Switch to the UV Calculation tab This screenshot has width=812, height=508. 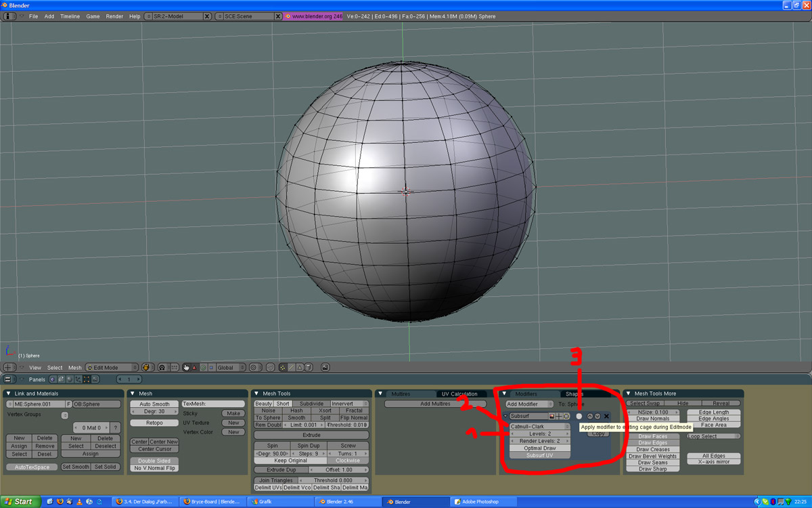pyautogui.click(x=459, y=394)
